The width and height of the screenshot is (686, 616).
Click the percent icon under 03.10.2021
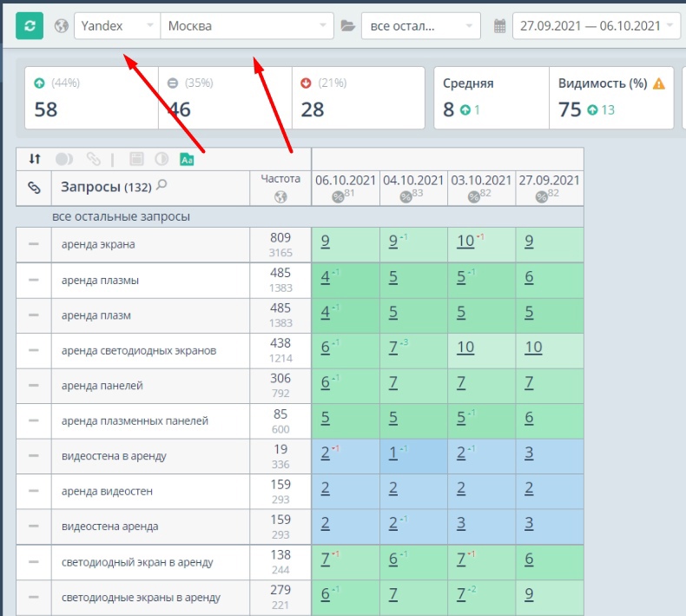point(473,197)
